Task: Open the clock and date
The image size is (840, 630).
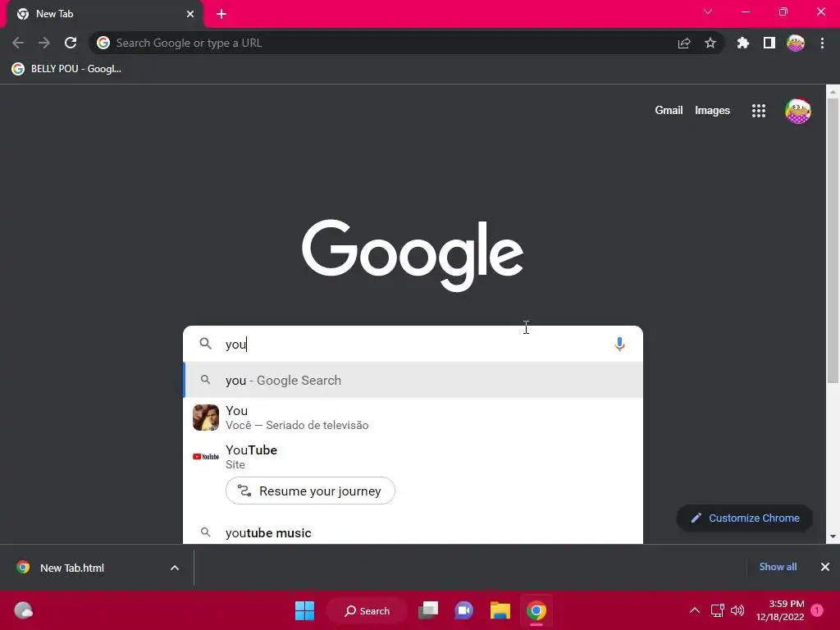Action: (780, 610)
